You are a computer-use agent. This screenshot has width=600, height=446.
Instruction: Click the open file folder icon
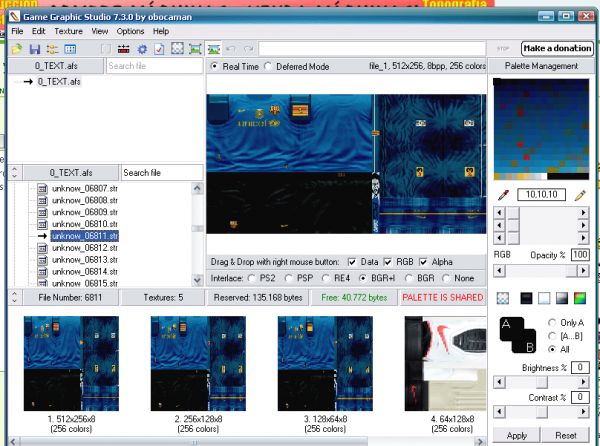tap(16, 49)
